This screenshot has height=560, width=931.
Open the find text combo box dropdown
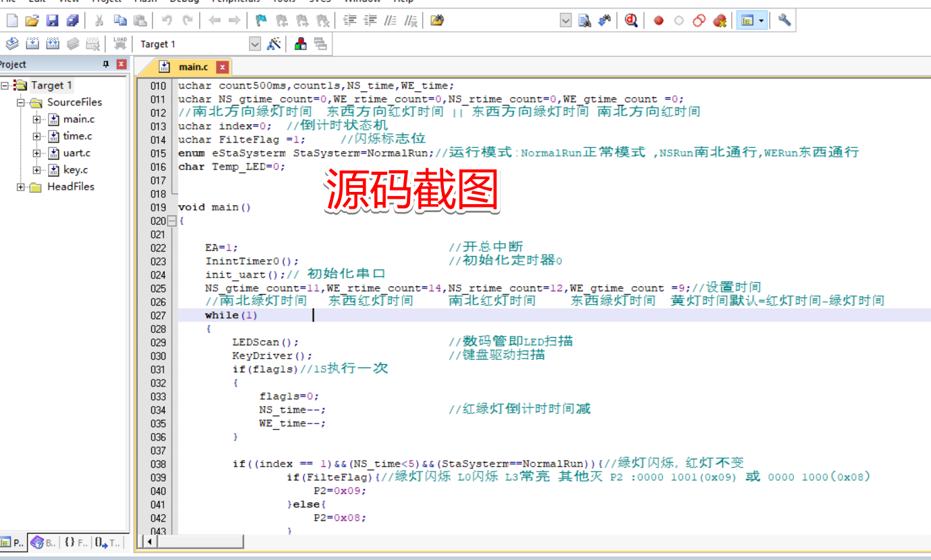(x=566, y=21)
